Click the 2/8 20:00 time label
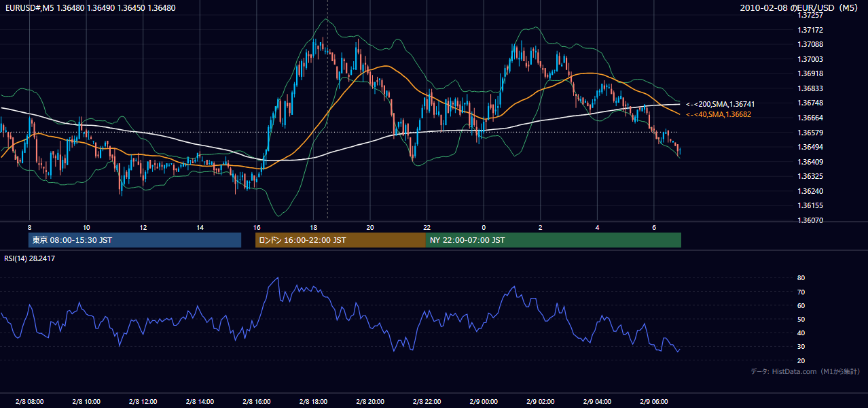The image size is (868, 408). click(370, 402)
